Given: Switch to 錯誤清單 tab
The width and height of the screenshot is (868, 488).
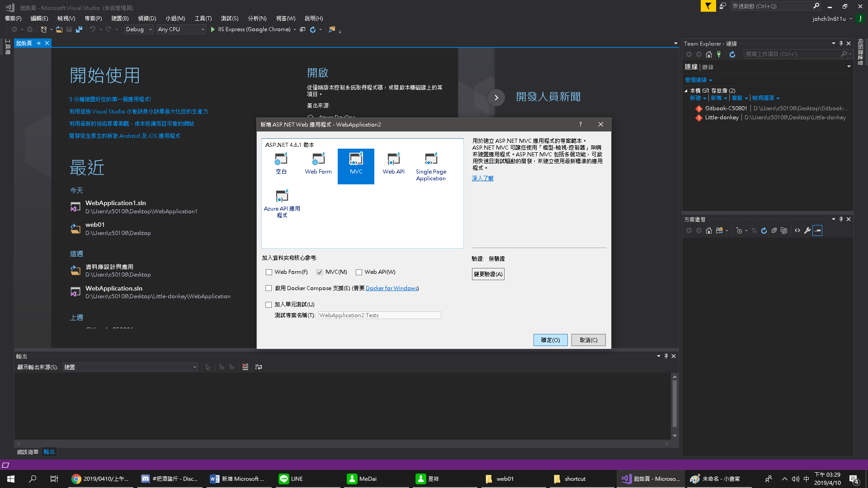Looking at the screenshot, I should click(28, 452).
